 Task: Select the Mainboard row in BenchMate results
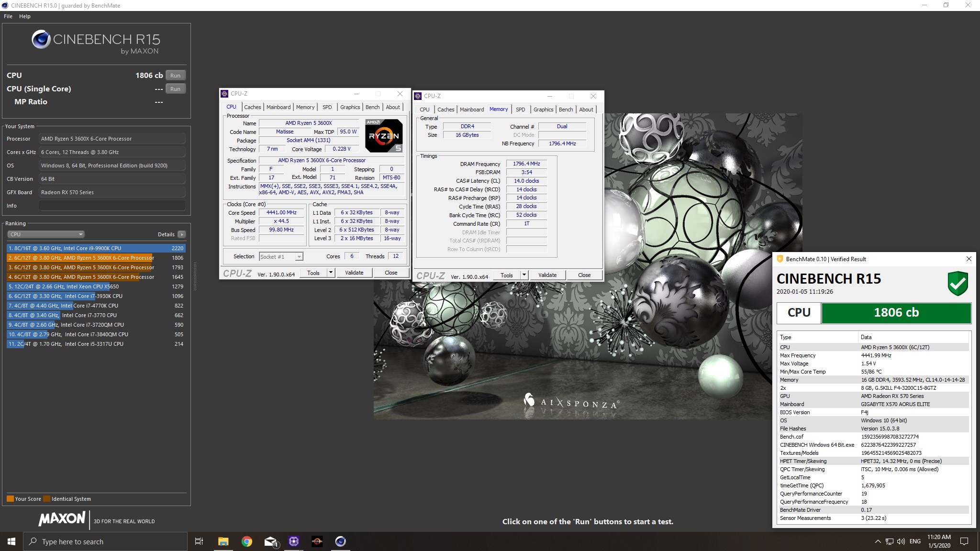point(874,404)
